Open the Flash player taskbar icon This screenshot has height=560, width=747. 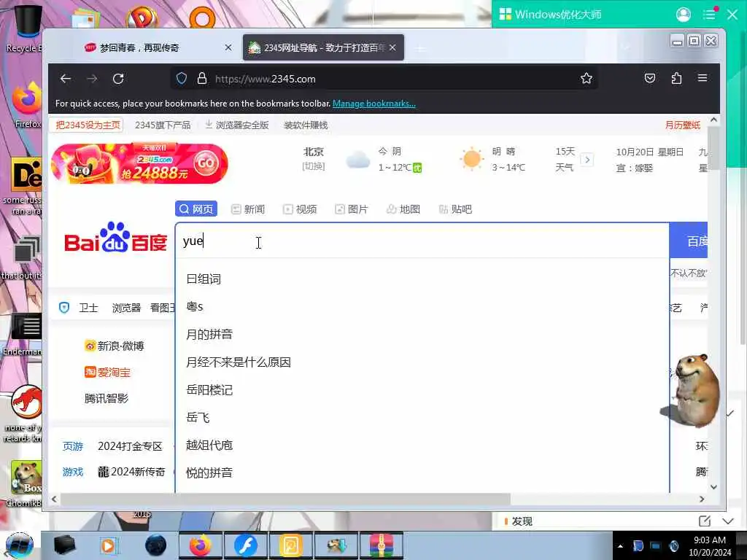point(245,545)
